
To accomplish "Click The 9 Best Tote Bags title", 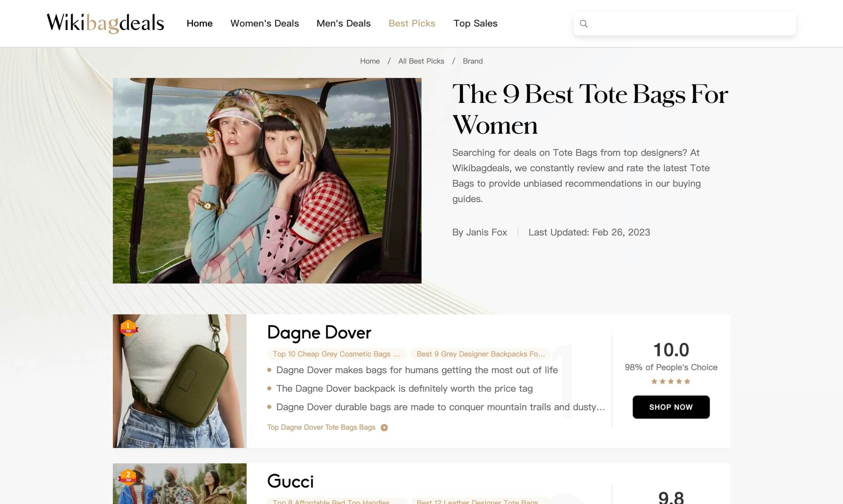I will tap(590, 109).
